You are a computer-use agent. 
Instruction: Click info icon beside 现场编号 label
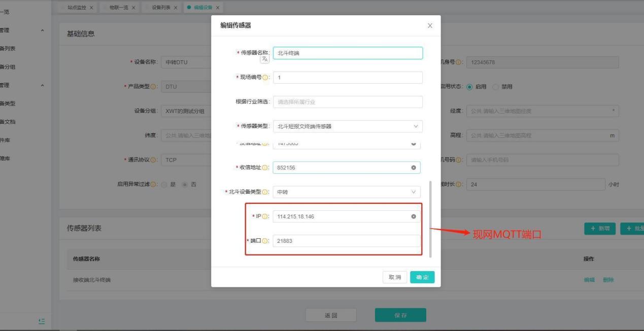tap(266, 78)
